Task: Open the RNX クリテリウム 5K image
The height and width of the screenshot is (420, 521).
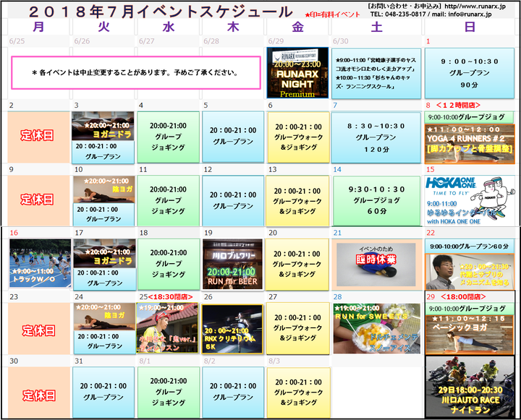Action: point(232,329)
